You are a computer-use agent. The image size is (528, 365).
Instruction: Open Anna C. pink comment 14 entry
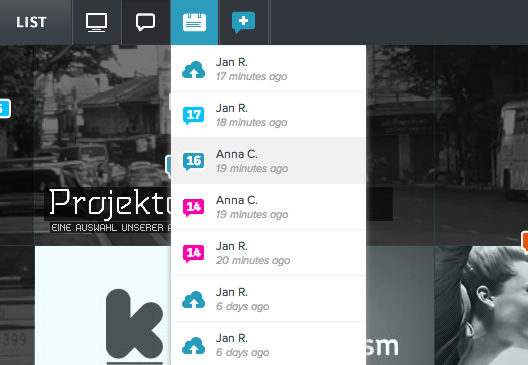point(268,207)
